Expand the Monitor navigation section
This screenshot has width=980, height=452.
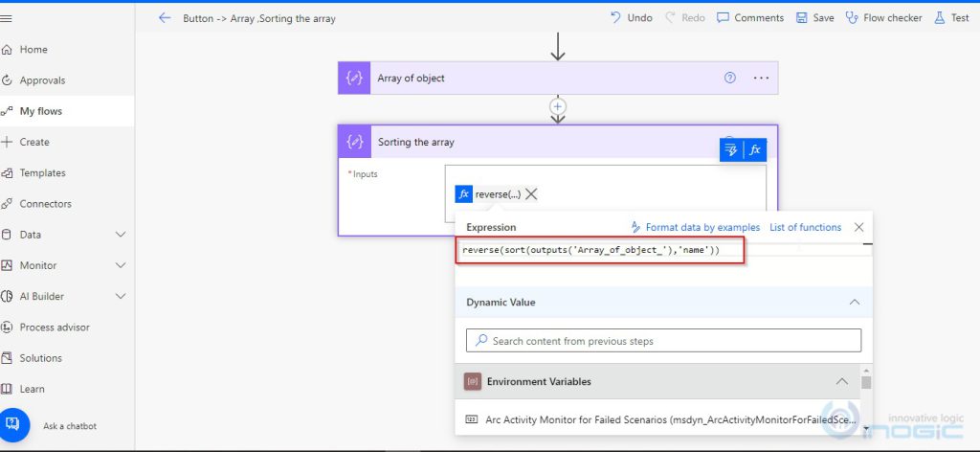pyautogui.click(x=121, y=265)
